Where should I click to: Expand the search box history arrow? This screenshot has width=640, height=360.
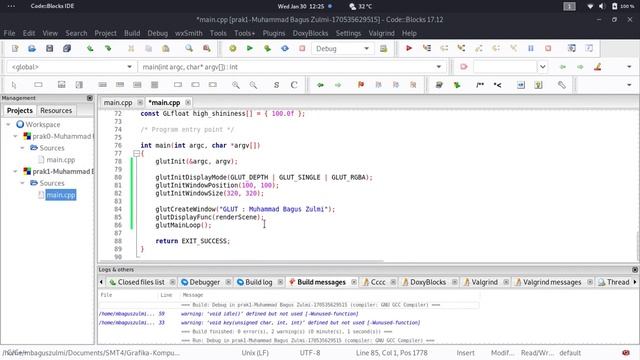click(x=542, y=67)
